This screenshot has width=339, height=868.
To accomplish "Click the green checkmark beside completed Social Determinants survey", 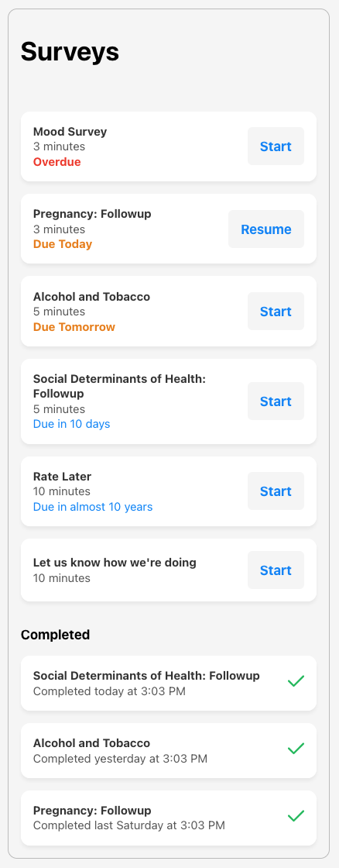I will coord(296,681).
